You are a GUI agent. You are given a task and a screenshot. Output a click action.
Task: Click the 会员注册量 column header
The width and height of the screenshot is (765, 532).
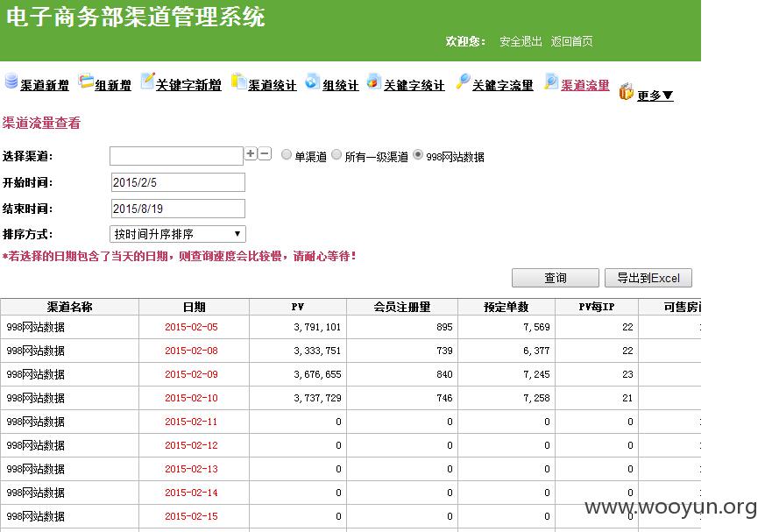click(x=402, y=307)
